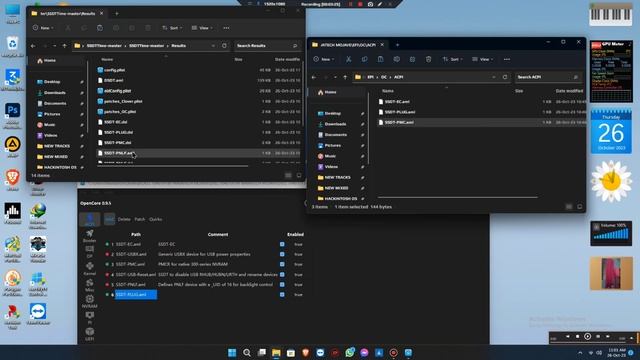The height and width of the screenshot is (360, 640).
Task: Go up one level in ACPI Explorer
Action: (345, 77)
